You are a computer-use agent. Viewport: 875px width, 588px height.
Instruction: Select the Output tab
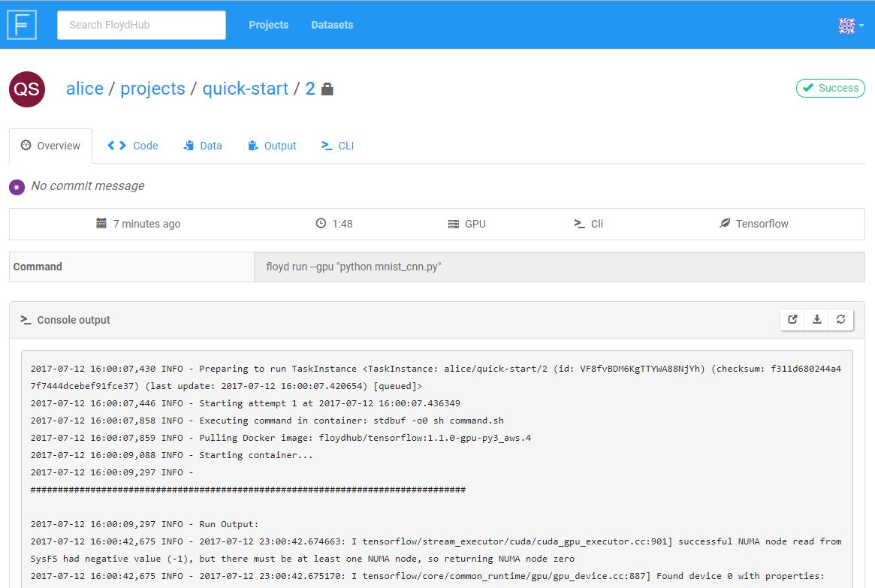tap(272, 146)
